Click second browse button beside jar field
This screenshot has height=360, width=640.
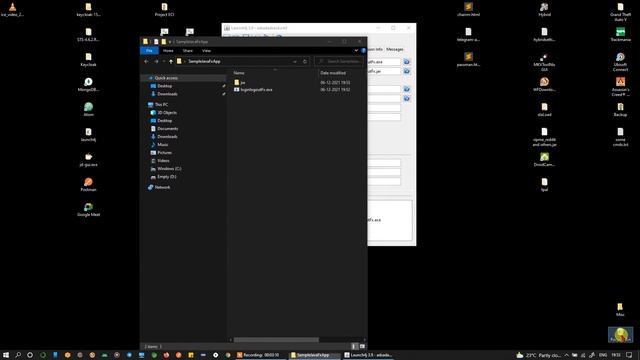coord(407,71)
